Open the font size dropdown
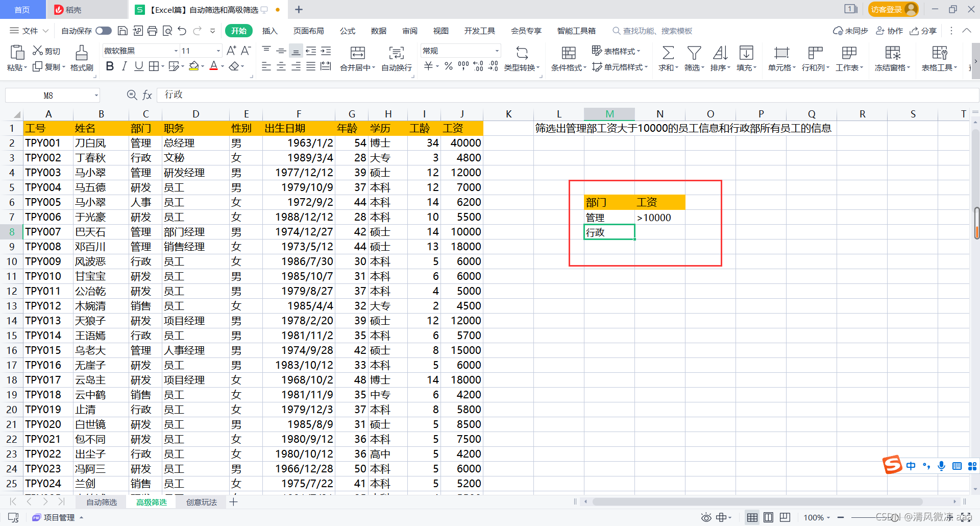 point(218,51)
